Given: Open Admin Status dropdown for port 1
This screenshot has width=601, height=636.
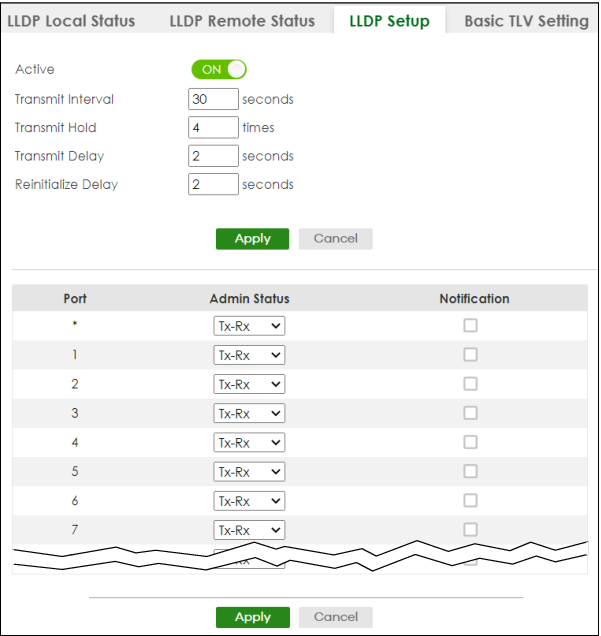Looking at the screenshot, I should tap(249, 355).
